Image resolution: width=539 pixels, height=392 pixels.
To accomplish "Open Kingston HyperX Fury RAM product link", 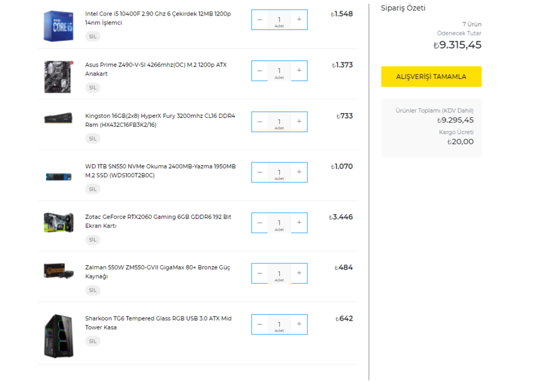I will click(x=160, y=120).
